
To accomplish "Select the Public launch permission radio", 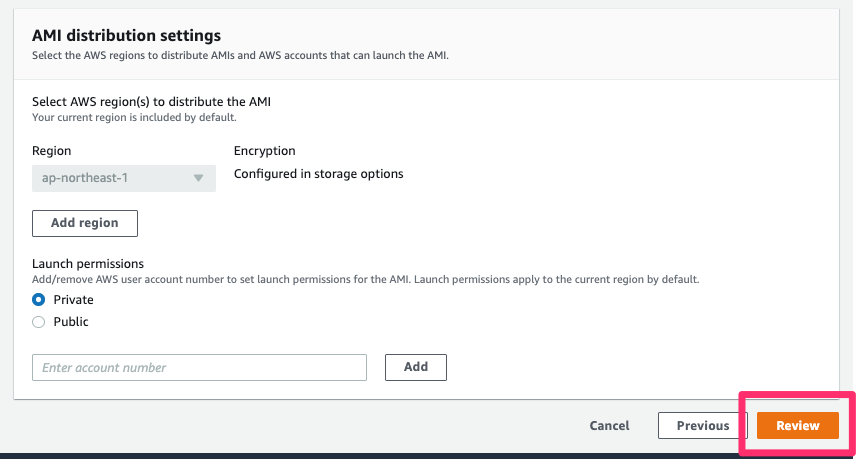I will (x=39, y=322).
